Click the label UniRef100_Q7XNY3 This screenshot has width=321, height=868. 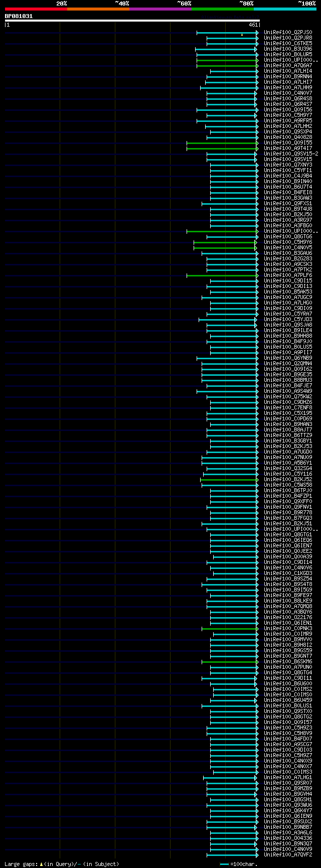tap(288, 165)
